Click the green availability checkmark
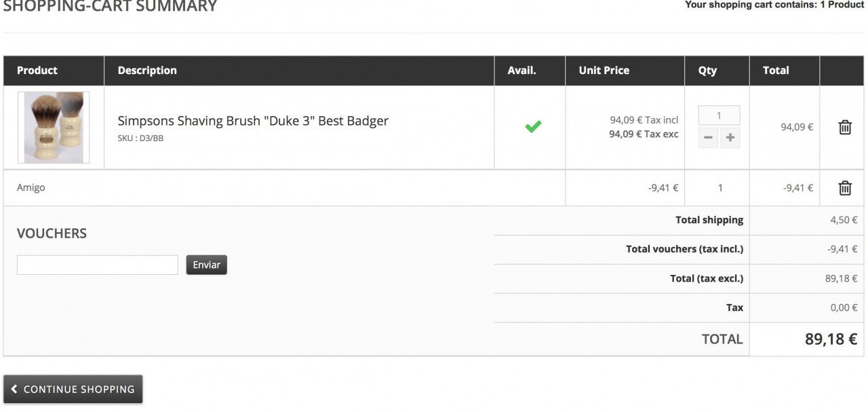This screenshot has height=412, width=868. [x=533, y=126]
